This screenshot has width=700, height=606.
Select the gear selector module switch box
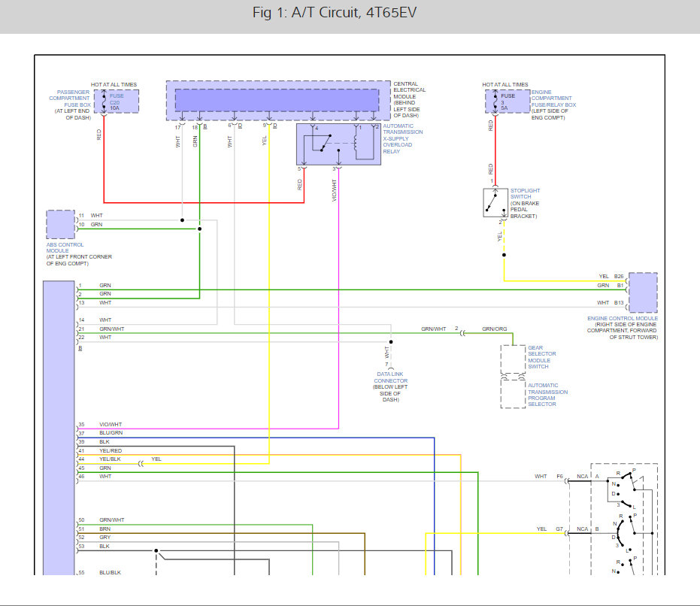pos(513,359)
